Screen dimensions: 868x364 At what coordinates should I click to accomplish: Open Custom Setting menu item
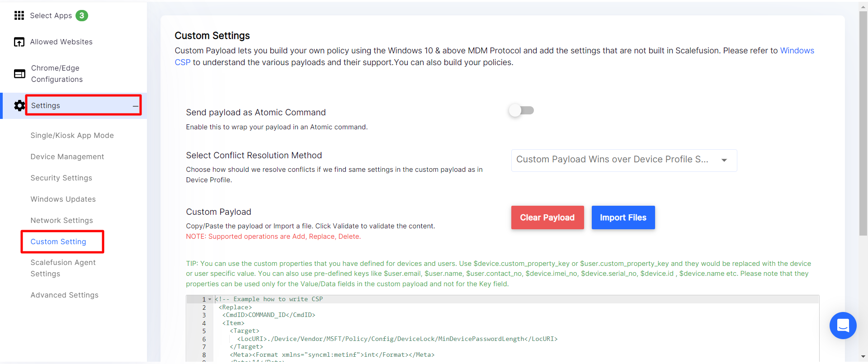click(58, 242)
